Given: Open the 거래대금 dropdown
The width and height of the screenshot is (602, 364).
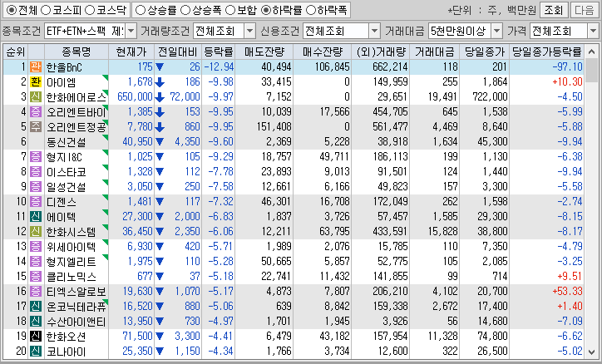Looking at the screenshot, I should point(496,31).
